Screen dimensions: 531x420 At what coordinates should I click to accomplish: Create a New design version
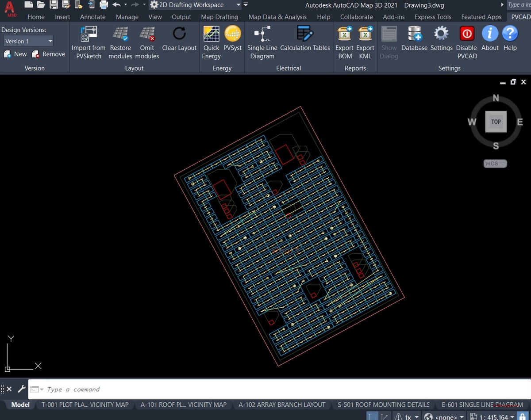[15, 54]
